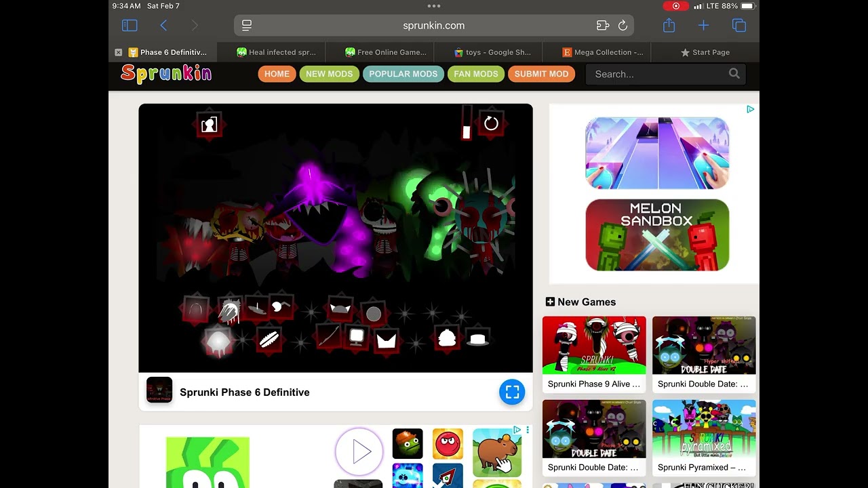Image resolution: width=868 pixels, height=488 pixels.
Task: Open the NEW MODS page
Action: pos(329,74)
